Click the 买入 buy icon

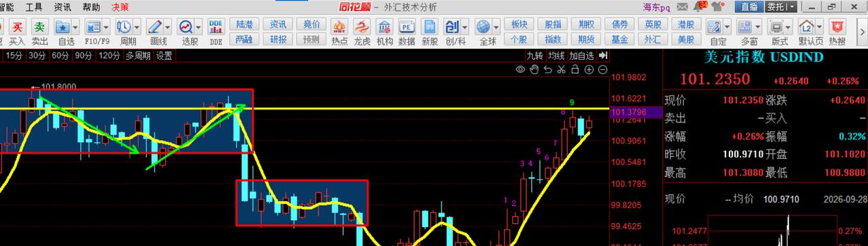click(18, 27)
